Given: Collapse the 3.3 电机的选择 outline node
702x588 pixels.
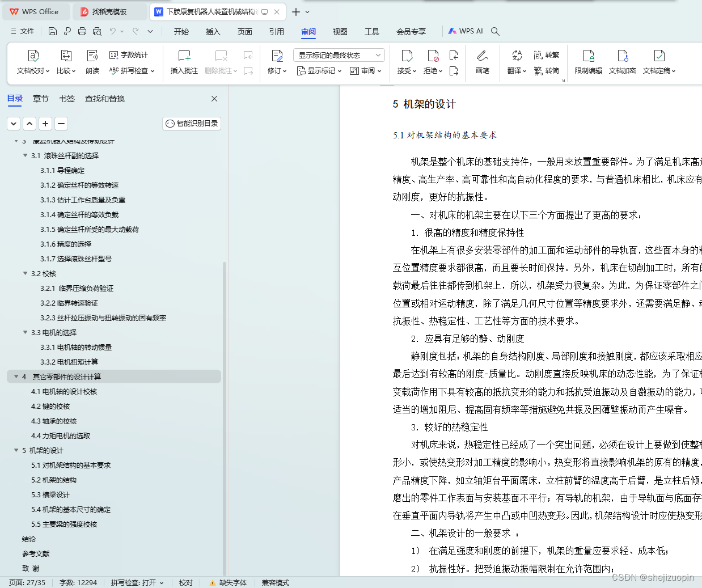Looking at the screenshot, I should [25, 332].
